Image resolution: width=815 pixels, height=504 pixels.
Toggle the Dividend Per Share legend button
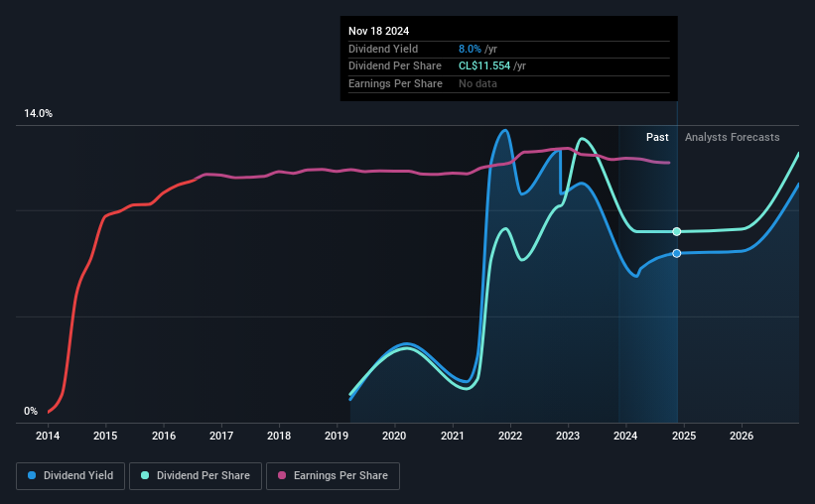pos(196,476)
